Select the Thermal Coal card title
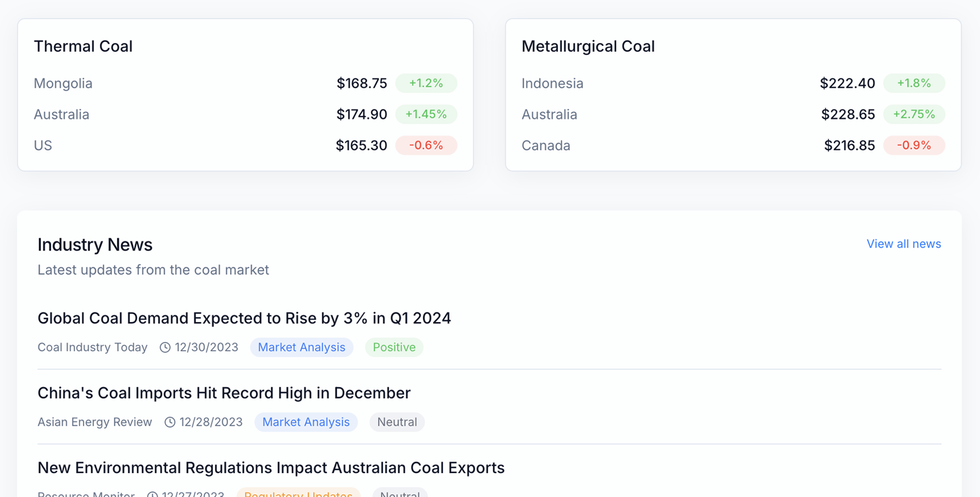Image resolution: width=980 pixels, height=497 pixels. [x=83, y=46]
